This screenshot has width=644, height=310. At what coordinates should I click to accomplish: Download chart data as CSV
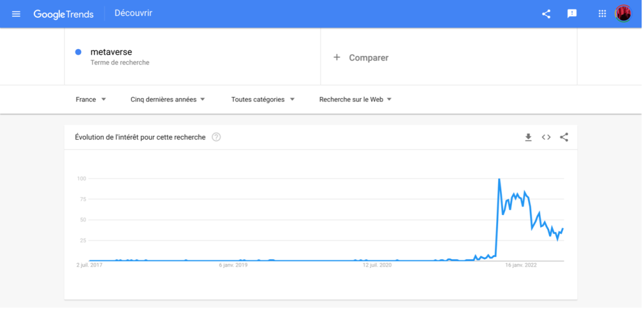point(528,137)
